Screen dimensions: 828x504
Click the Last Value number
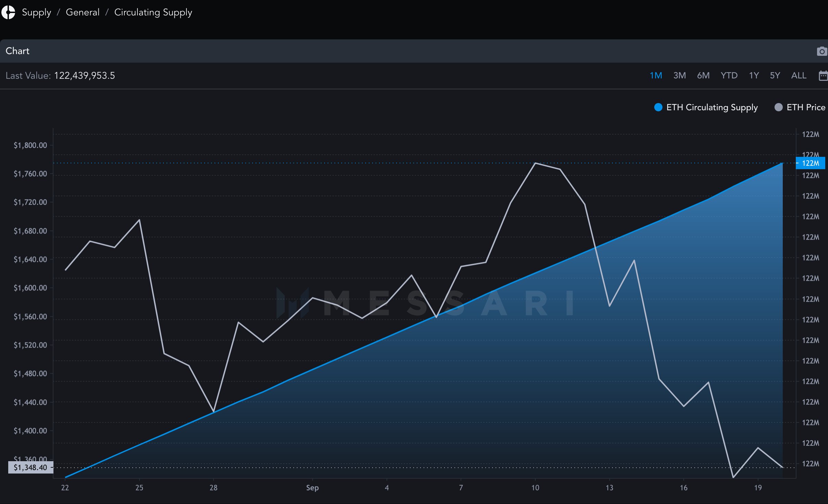pos(84,76)
